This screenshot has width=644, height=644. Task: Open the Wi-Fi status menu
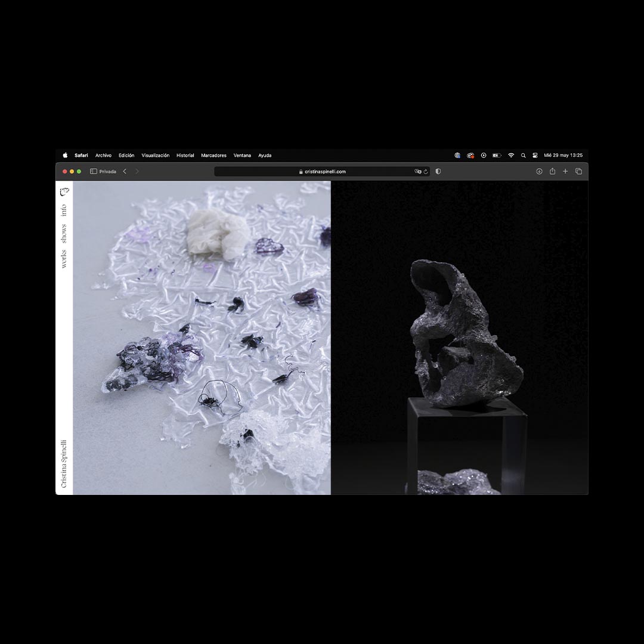511,155
